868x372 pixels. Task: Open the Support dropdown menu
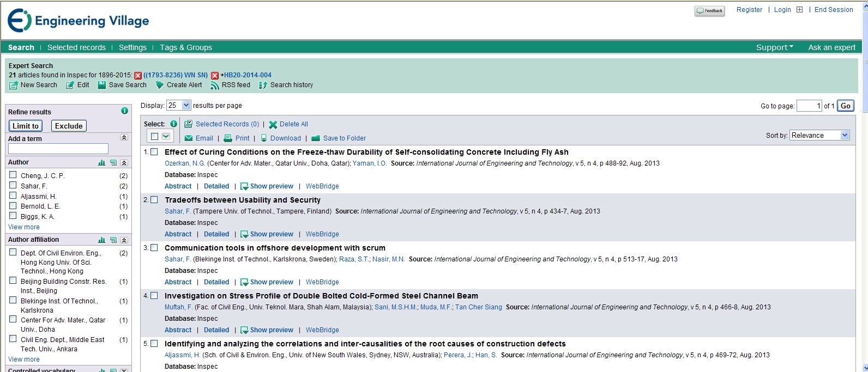[x=774, y=47]
